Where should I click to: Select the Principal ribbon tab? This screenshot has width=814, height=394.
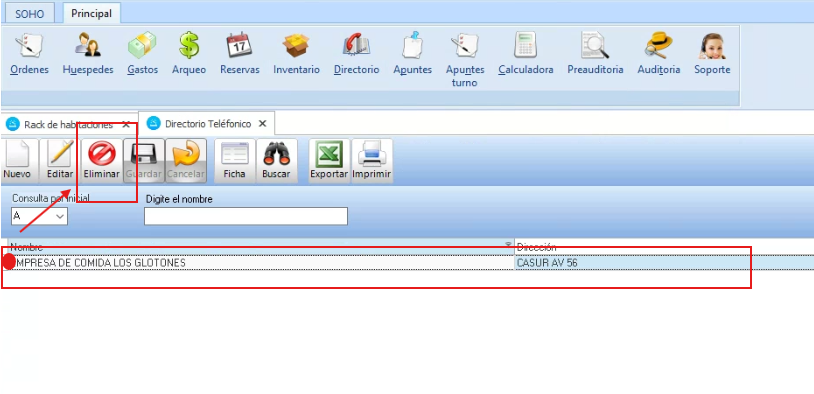[91, 13]
